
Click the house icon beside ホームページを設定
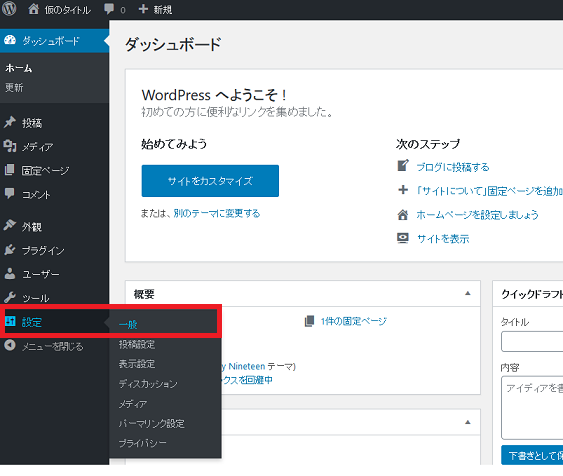[x=403, y=215]
